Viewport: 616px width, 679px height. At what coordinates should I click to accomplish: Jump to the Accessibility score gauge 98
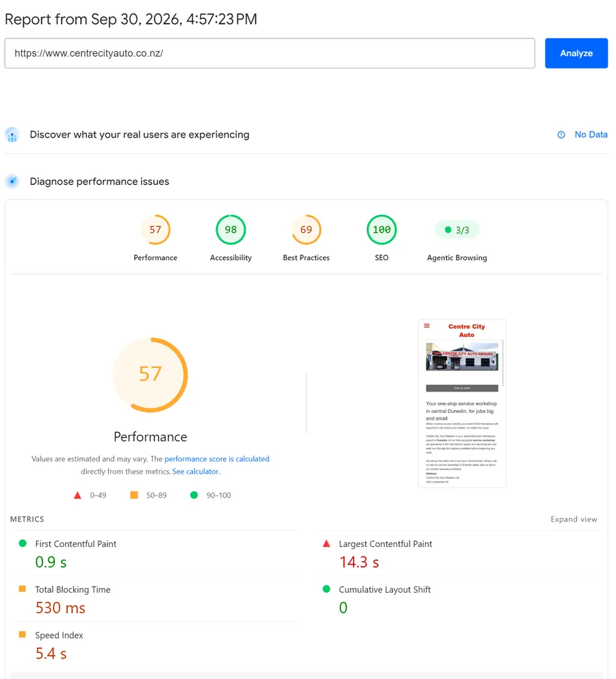tap(231, 229)
